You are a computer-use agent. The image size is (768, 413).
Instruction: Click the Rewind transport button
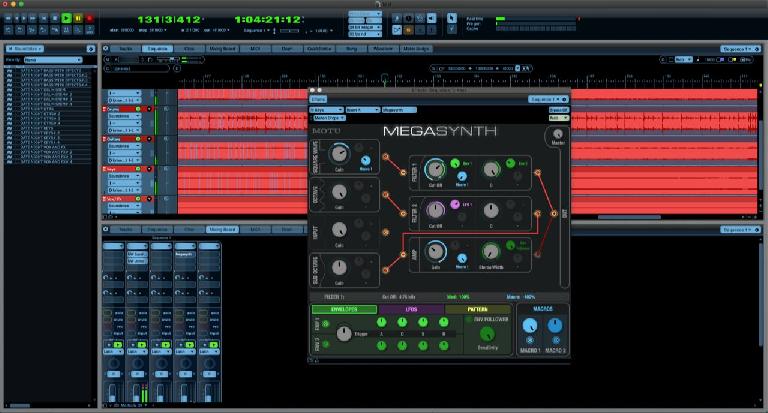(x=8, y=18)
